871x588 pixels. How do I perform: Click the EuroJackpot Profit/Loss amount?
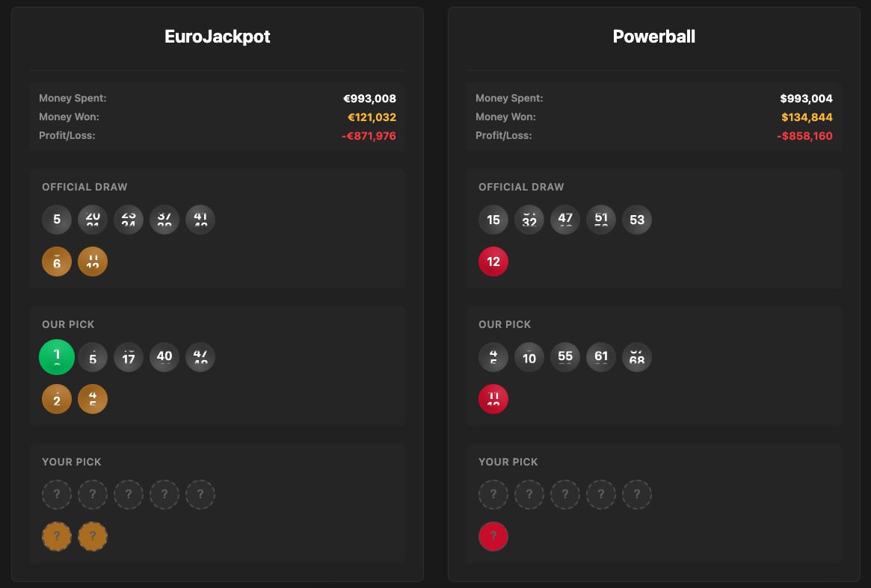coord(366,136)
